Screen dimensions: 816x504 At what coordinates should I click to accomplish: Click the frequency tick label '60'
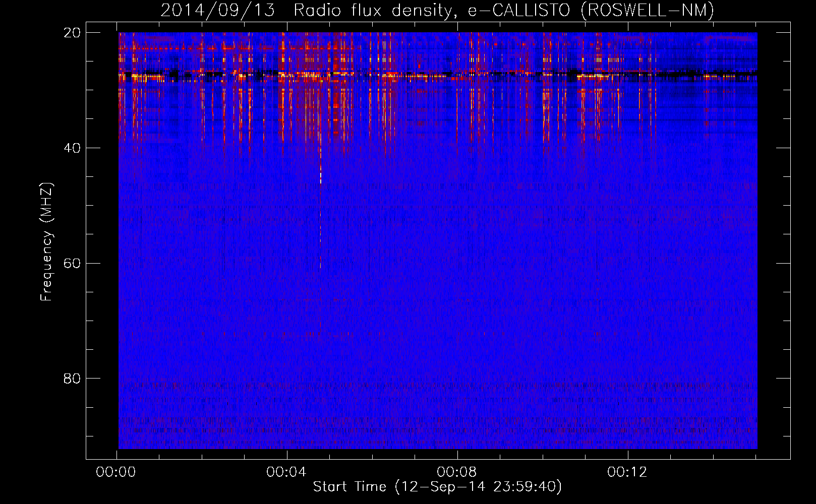tap(72, 264)
